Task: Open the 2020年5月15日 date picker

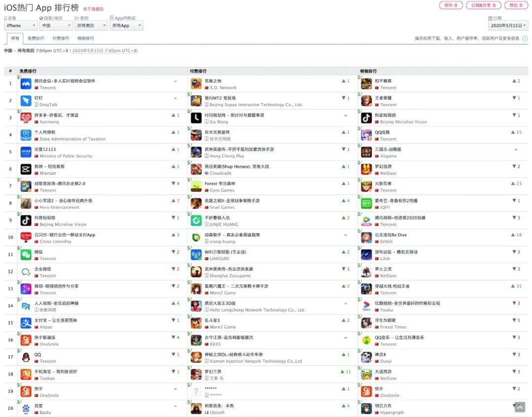Action: click(508, 26)
